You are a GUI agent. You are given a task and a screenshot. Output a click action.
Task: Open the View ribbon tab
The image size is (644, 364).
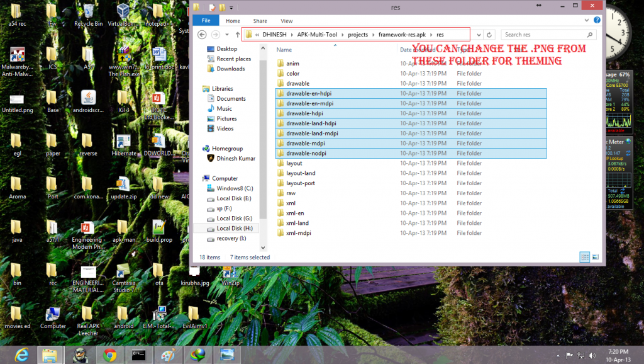tap(287, 21)
